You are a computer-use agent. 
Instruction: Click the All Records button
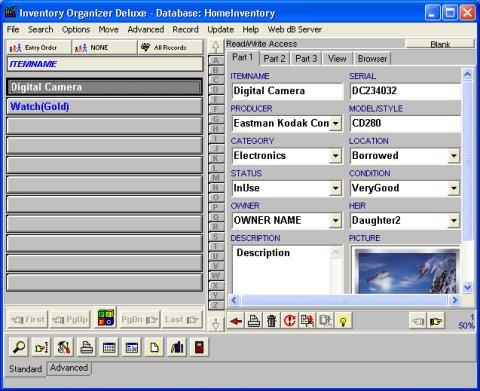click(x=170, y=47)
